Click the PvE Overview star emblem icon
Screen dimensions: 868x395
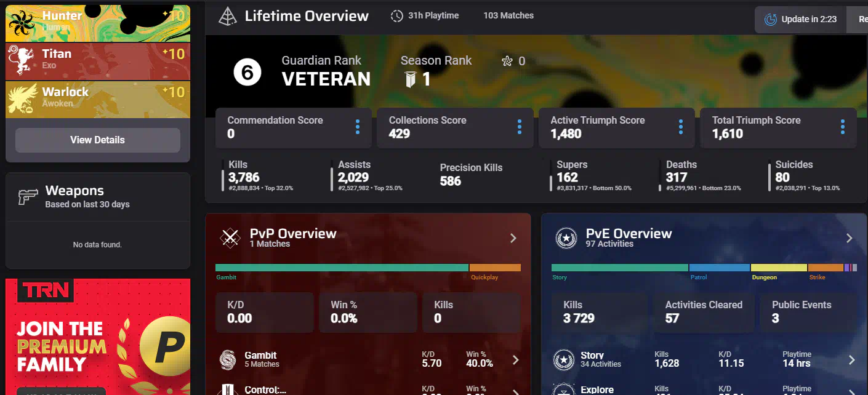pos(566,237)
